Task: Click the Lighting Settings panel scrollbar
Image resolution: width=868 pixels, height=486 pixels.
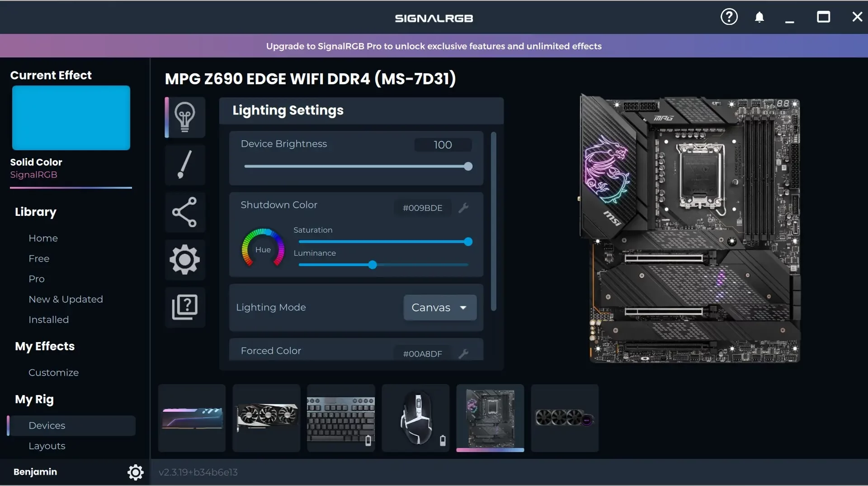Action: click(x=493, y=221)
